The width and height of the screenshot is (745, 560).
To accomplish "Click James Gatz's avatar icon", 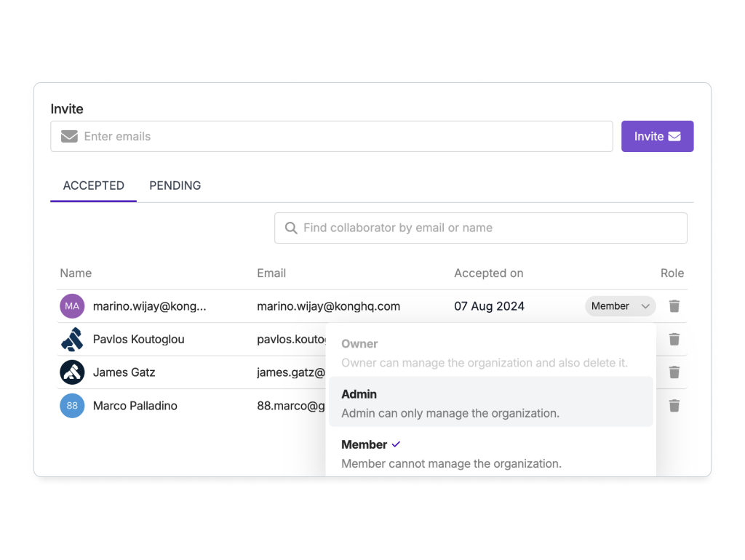I will 72,372.
